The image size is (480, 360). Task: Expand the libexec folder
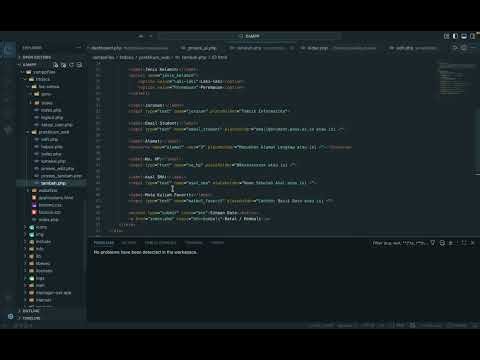click(52, 264)
